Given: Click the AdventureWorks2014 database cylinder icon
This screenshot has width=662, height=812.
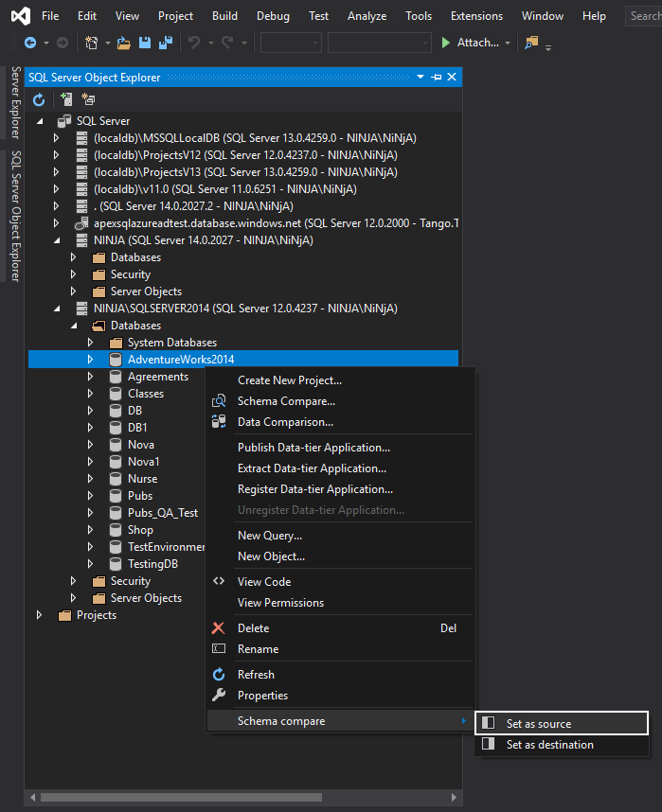Looking at the screenshot, I should (x=116, y=360).
